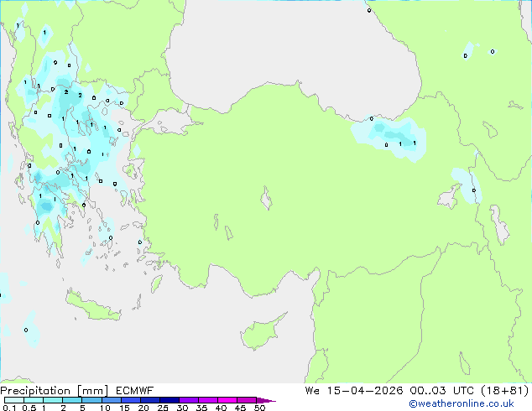Click the '0.5' legend scale label
This screenshot has width=532, height=411.
(29, 408)
